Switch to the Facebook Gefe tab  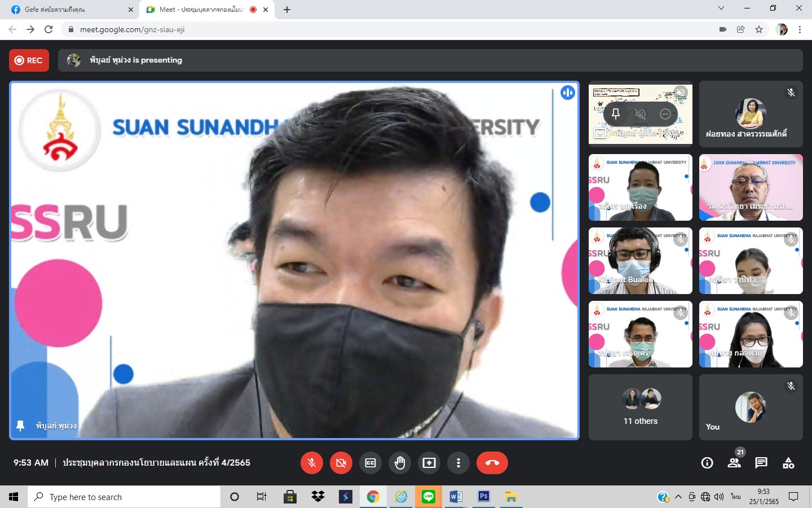68,10
